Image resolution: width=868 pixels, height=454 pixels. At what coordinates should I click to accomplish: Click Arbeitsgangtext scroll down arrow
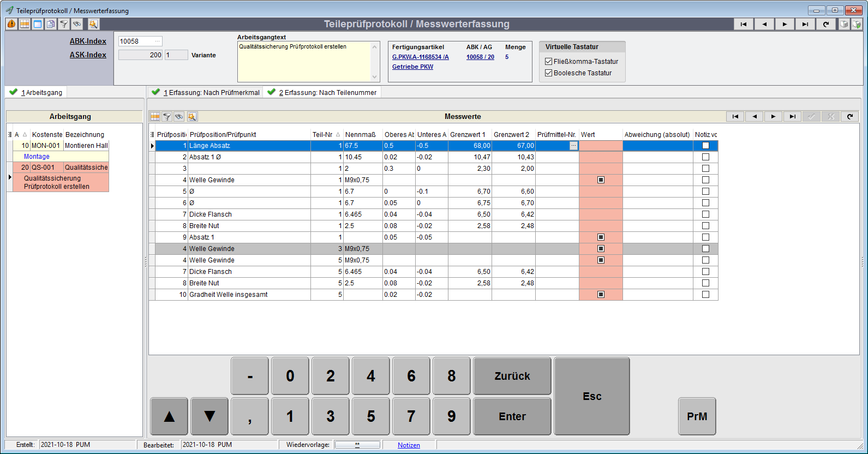click(375, 77)
